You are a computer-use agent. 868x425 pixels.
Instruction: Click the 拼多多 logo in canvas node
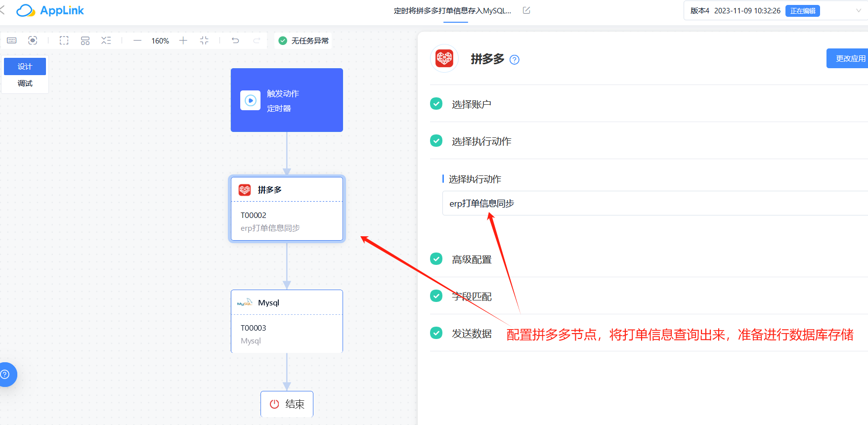click(245, 190)
